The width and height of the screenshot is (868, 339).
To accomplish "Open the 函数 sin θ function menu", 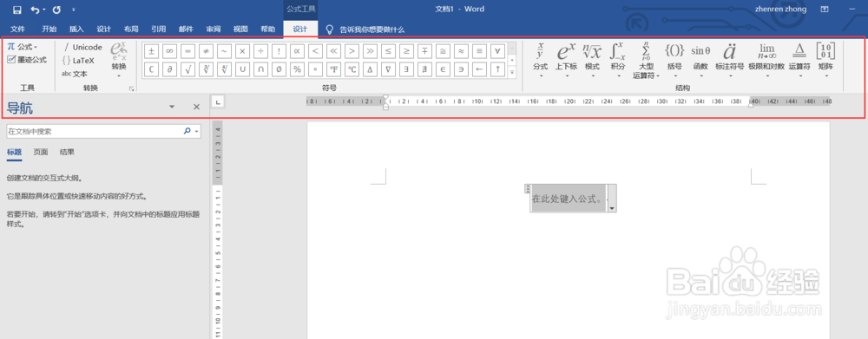I will pos(700,60).
